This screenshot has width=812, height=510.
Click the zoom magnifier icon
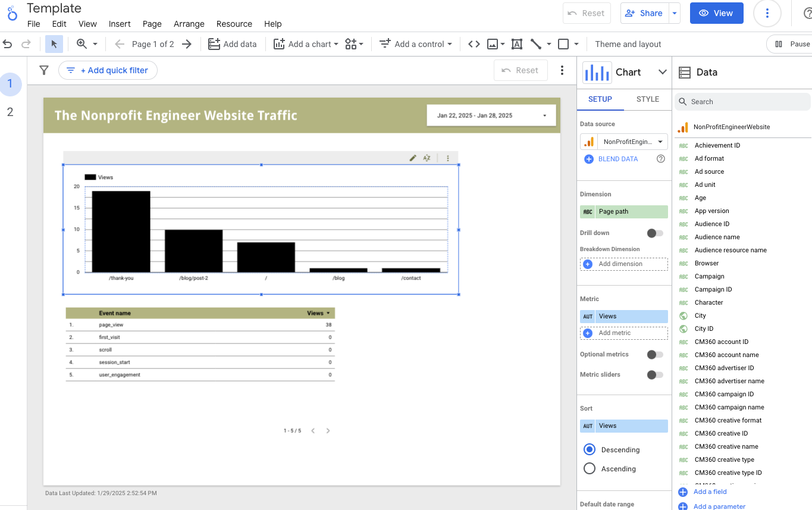81,44
